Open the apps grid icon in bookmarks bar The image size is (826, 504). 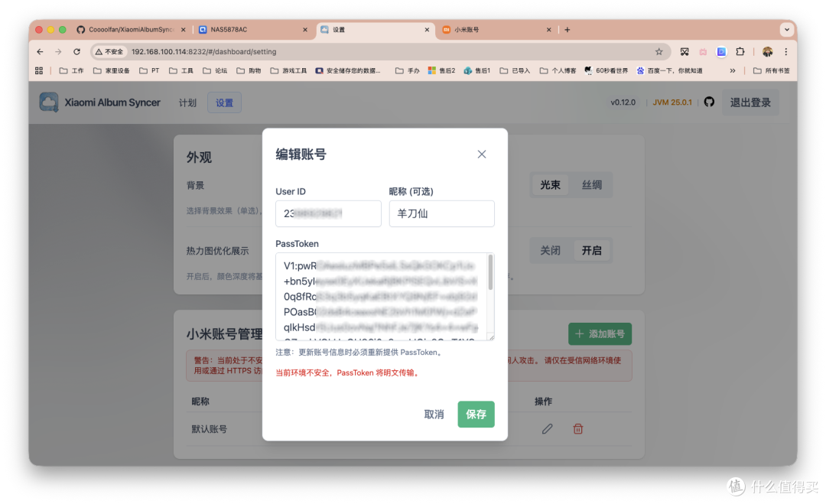39,70
